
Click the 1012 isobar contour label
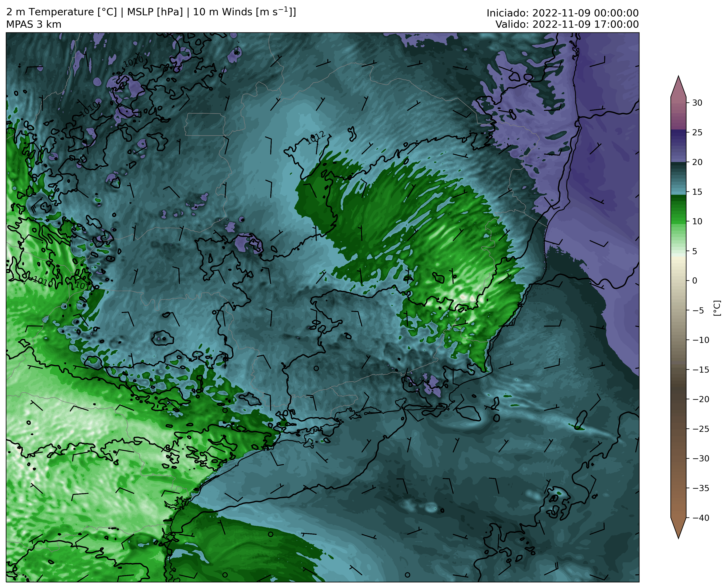point(316,138)
